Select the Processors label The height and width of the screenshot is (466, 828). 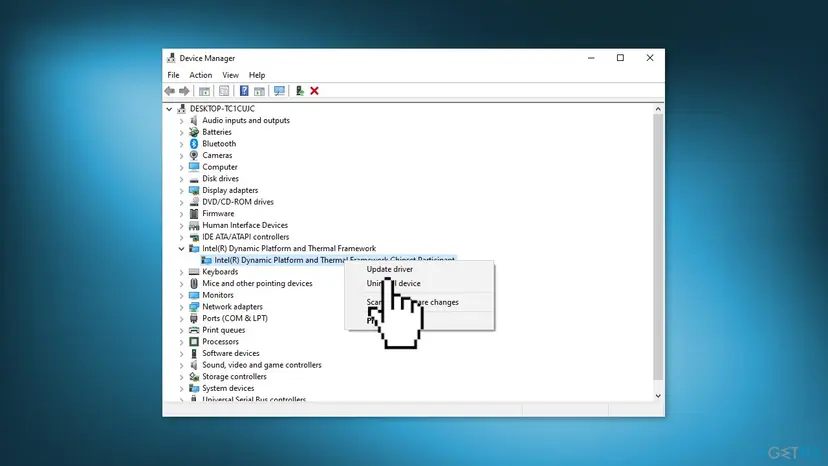220,341
